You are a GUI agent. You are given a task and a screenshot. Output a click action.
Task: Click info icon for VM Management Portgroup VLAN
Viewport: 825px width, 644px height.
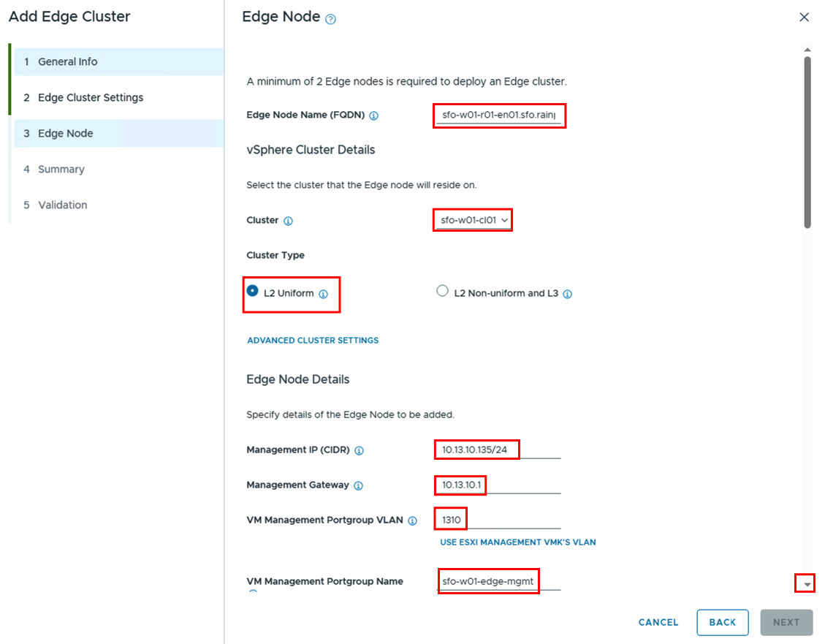click(412, 520)
